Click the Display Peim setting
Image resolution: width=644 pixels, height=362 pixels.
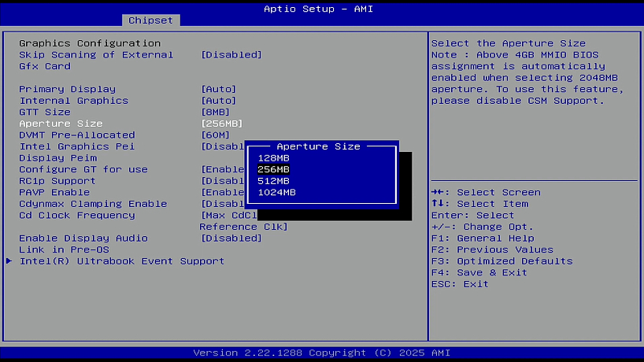(57, 158)
